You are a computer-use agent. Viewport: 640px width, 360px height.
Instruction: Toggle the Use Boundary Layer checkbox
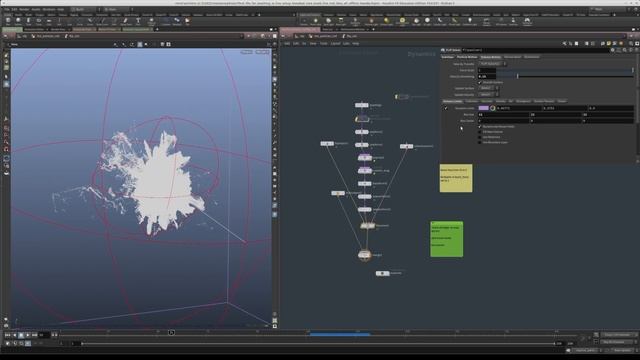(x=480, y=142)
